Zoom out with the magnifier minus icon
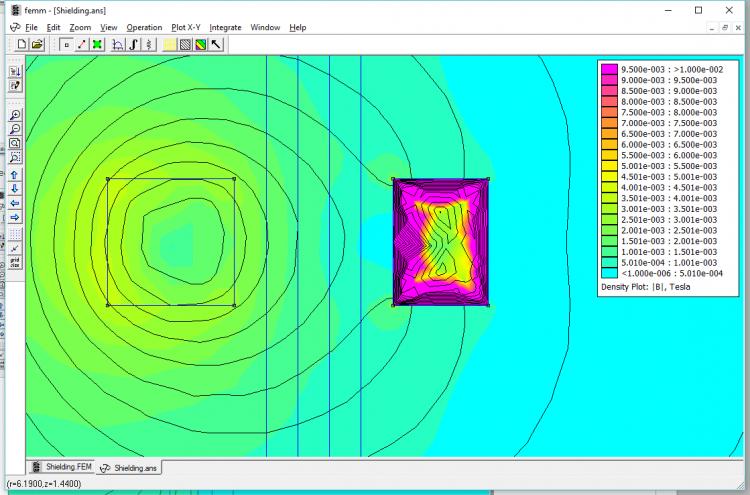The image size is (750, 495). tap(15, 130)
